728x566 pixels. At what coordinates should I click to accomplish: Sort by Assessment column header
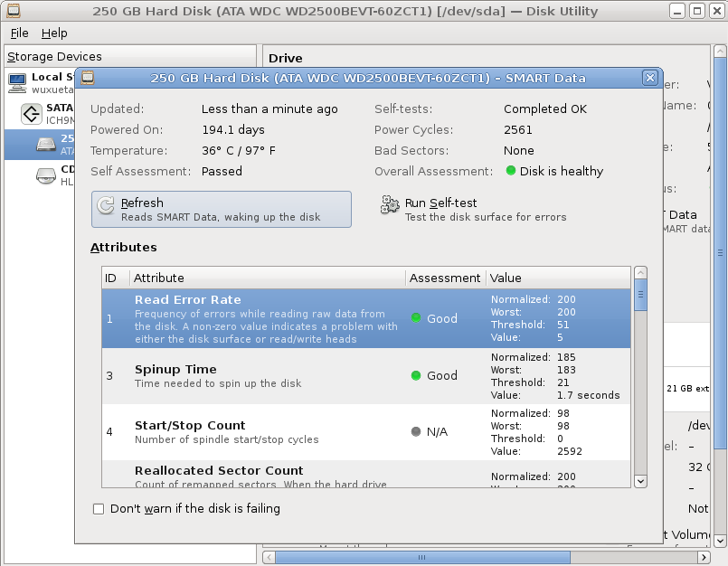coord(446,278)
